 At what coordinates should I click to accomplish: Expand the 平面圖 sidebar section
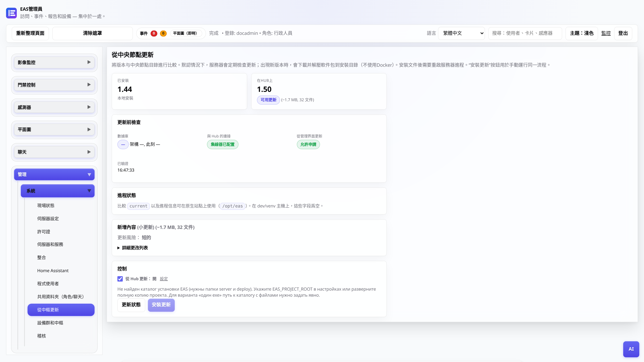(54, 129)
